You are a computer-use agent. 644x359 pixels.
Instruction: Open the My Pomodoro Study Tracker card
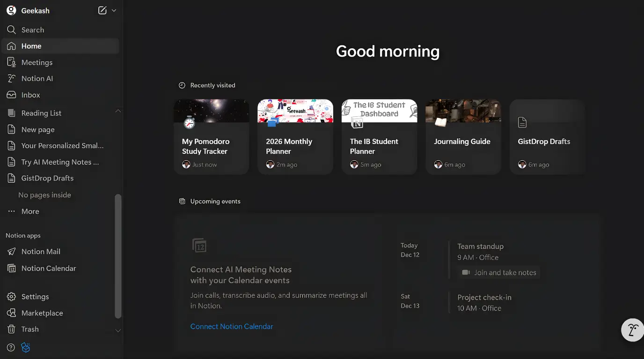point(211,136)
